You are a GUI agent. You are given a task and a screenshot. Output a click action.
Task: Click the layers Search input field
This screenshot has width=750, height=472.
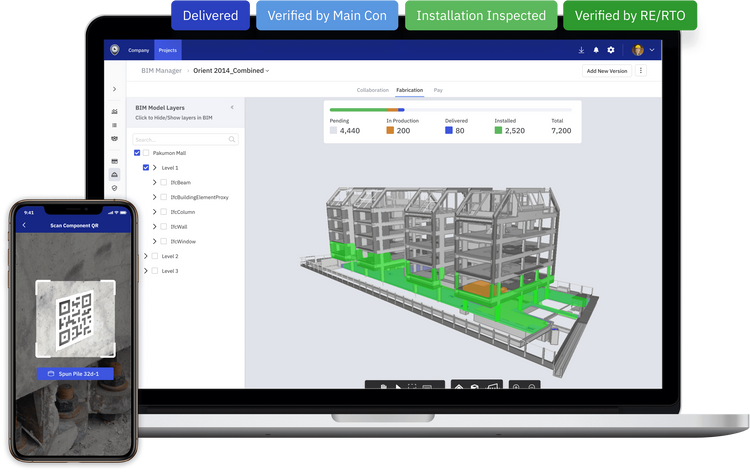[178, 139]
